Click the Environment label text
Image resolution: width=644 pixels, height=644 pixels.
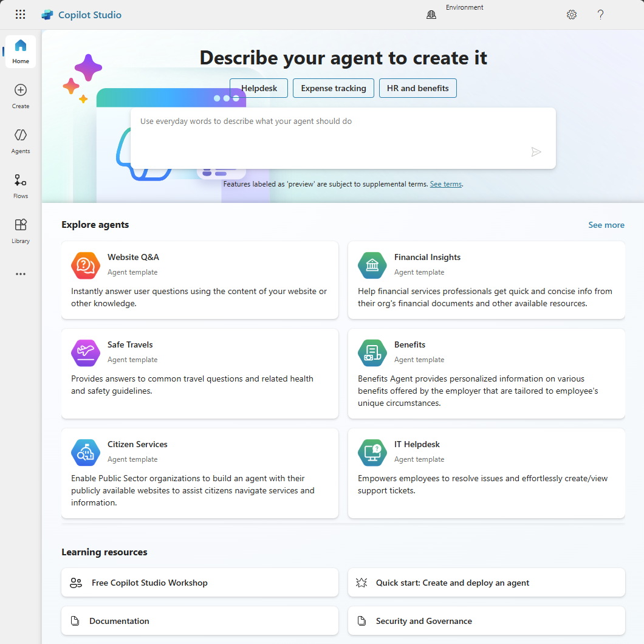pyautogui.click(x=465, y=7)
